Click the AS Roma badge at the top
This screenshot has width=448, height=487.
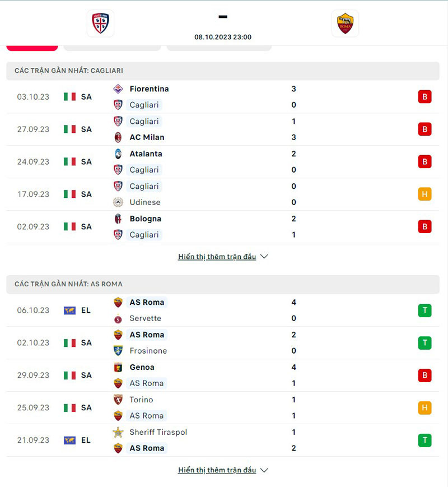click(x=346, y=23)
